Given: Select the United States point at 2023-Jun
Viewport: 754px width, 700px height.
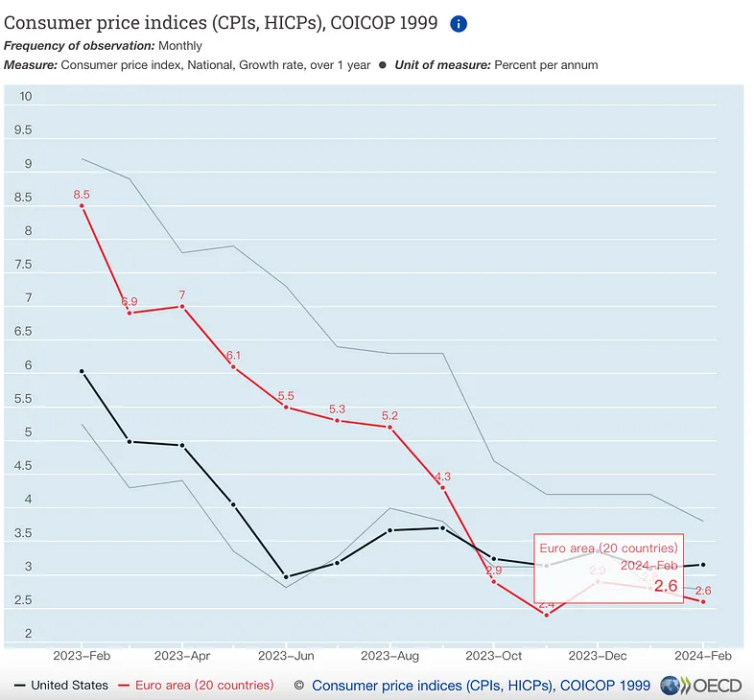Looking at the screenshot, I should click(x=286, y=577).
